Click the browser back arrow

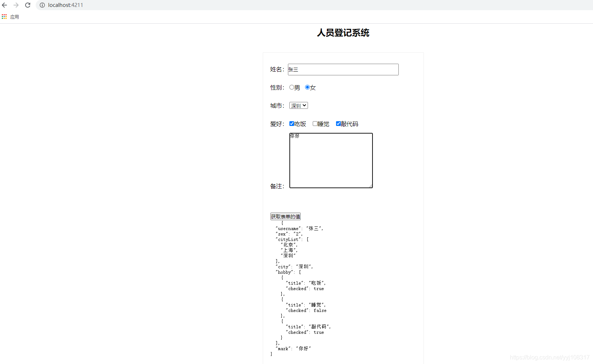pos(4,5)
